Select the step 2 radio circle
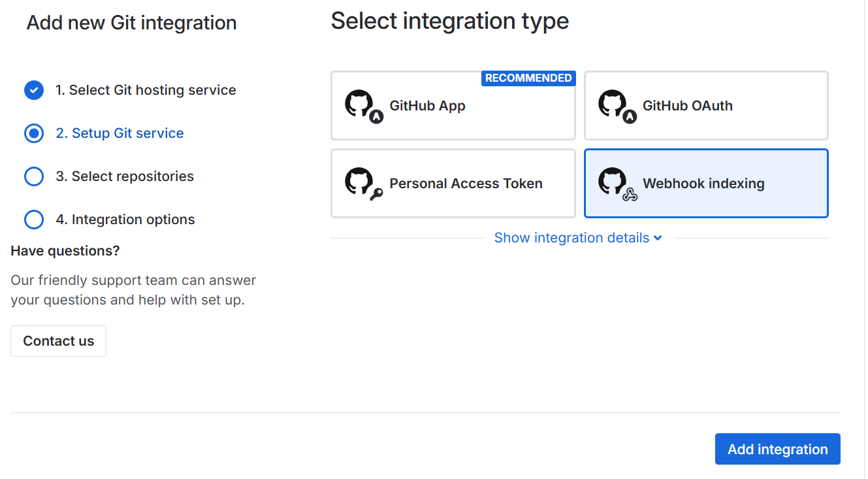868x479 pixels. point(34,133)
